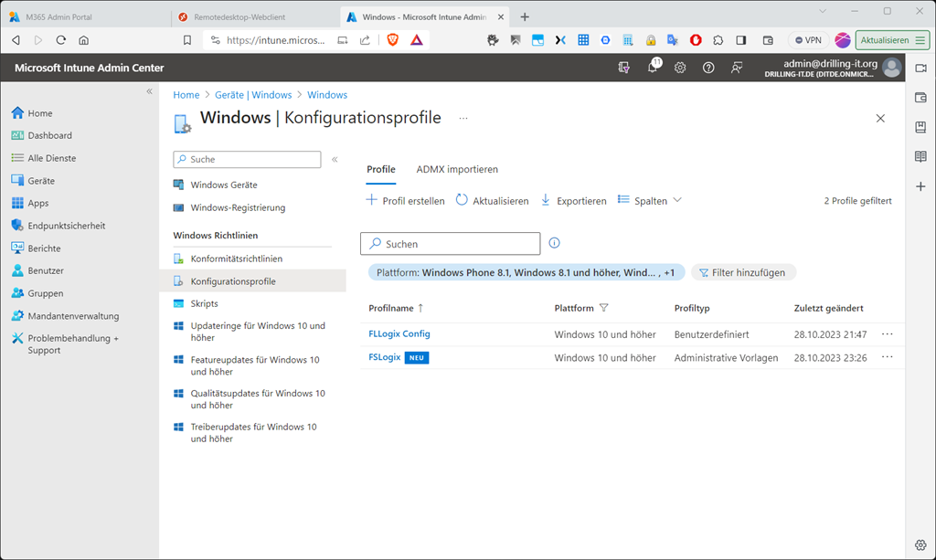Screen dimensions: 936x560
Task: Click Exportieren
Action: [573, 200]
